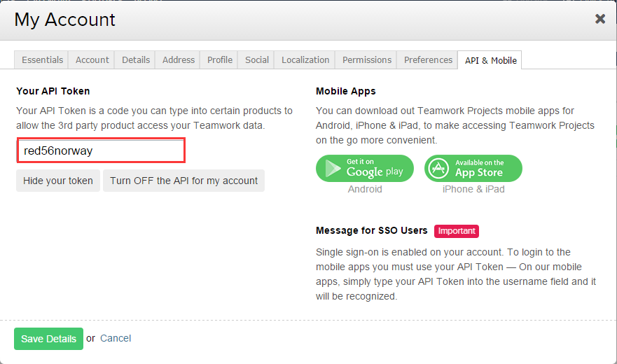Click the Google Play triangle icon
This screenshot has height=364, width=617.
[333, 169]
